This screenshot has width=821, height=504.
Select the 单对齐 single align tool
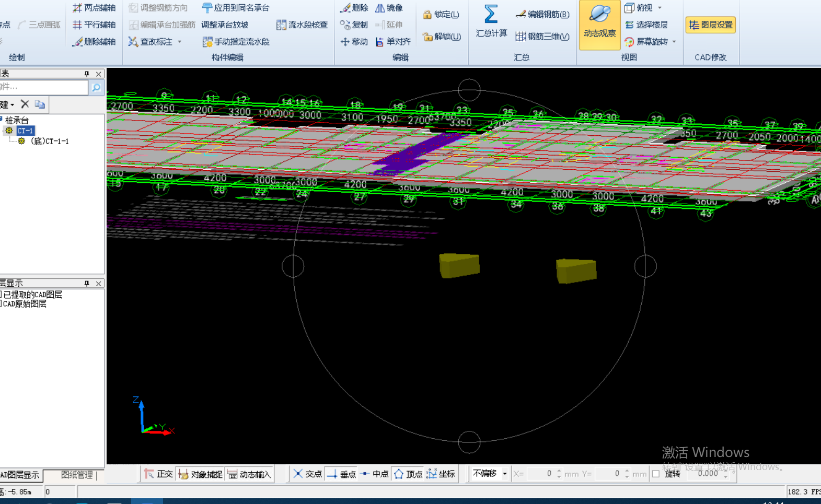coord(393,41)
